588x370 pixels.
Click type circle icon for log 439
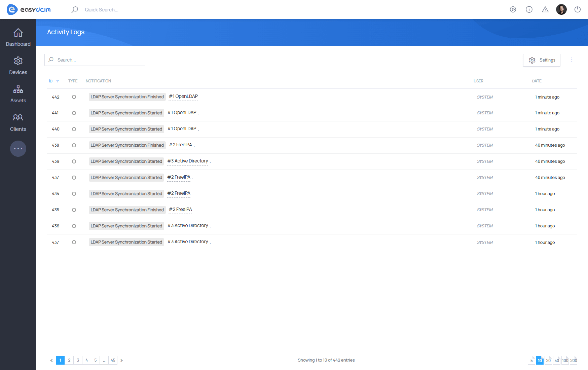click(74, 161)
